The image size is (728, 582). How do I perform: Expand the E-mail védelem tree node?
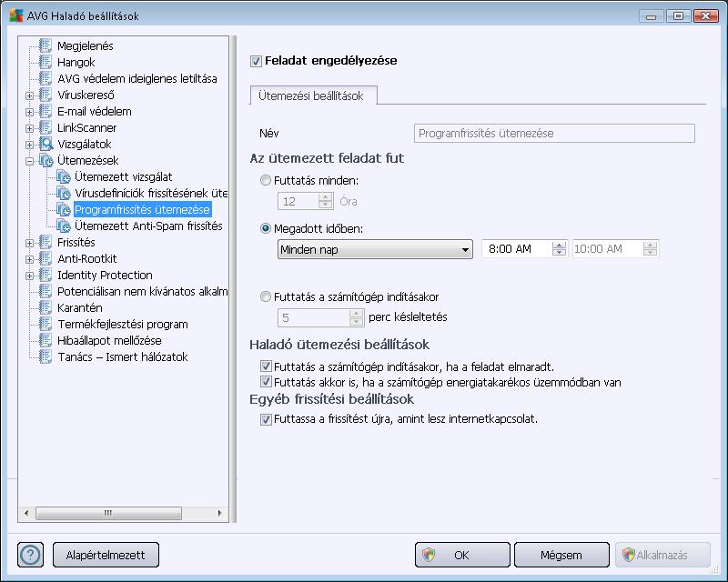[30, 112]
